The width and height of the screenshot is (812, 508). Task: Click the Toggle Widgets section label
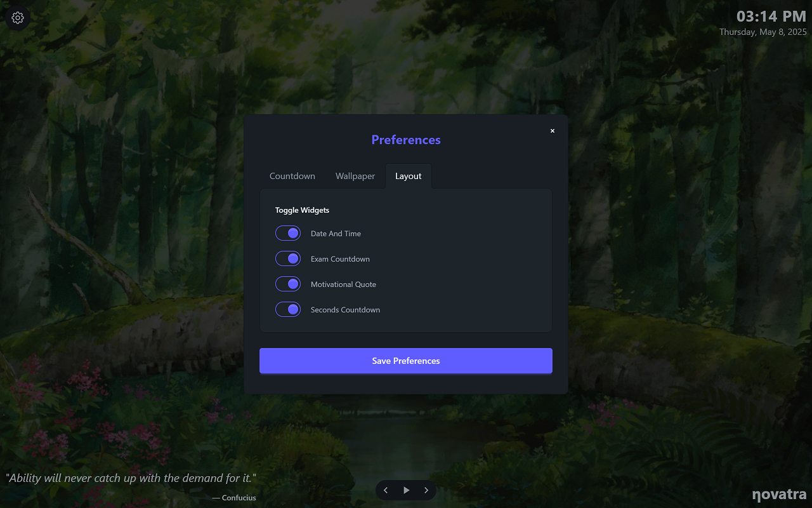(302, 210)
